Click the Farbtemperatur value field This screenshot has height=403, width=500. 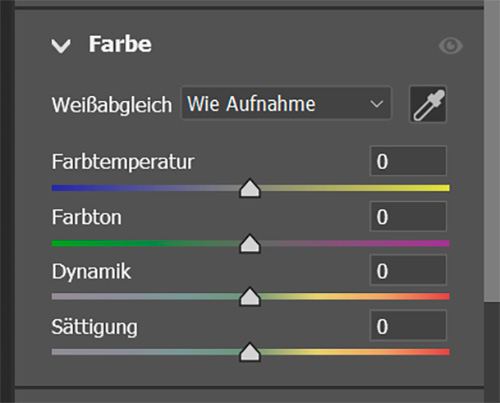click(x=408, y=161)
